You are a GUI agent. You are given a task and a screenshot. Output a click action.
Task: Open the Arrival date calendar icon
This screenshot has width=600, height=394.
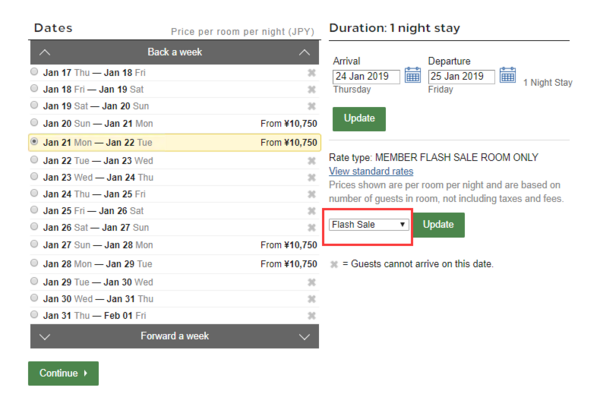tap(412, 75)
